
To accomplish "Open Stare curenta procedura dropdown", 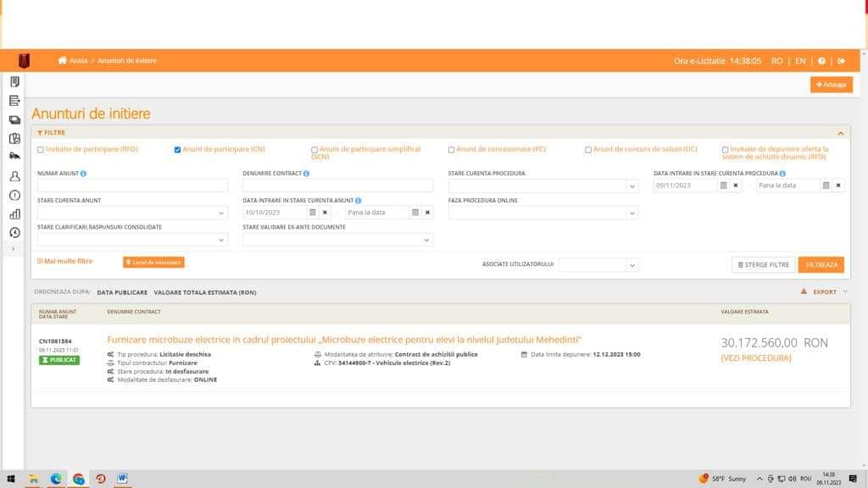I will (x=543, y=186).
